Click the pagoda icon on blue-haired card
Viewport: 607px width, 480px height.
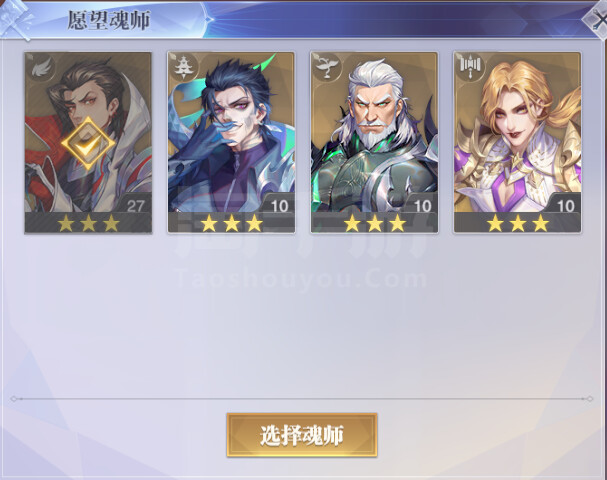(x=184, y=67)
